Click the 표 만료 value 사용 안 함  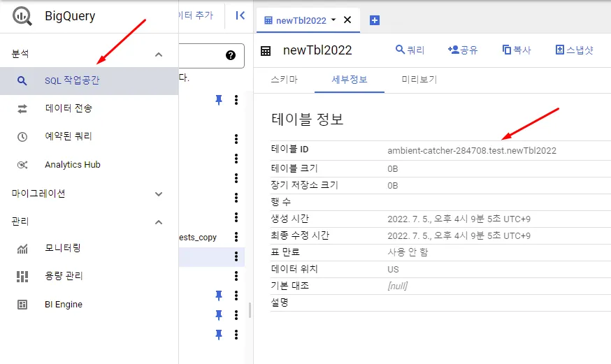click(x=408, y=252)
